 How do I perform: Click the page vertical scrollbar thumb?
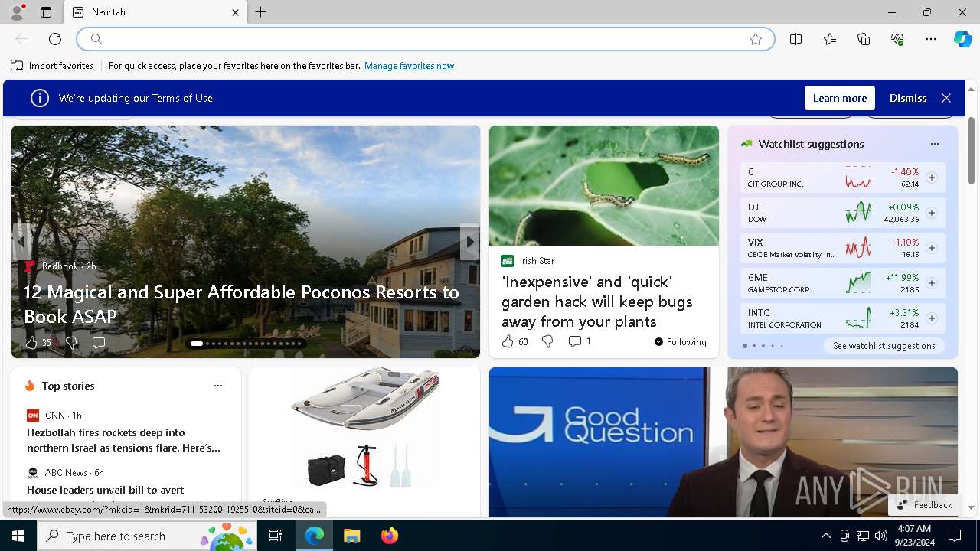click(x=971, y=150)
